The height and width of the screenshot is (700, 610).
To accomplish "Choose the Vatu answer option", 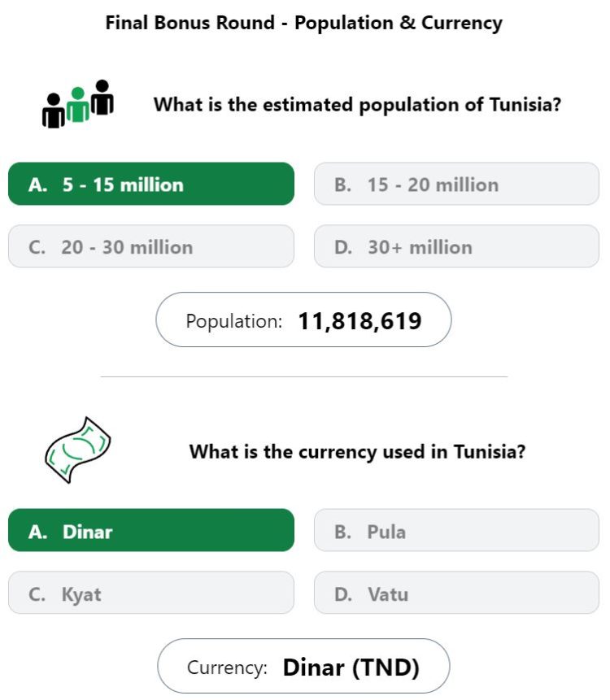I will point(456,593).
